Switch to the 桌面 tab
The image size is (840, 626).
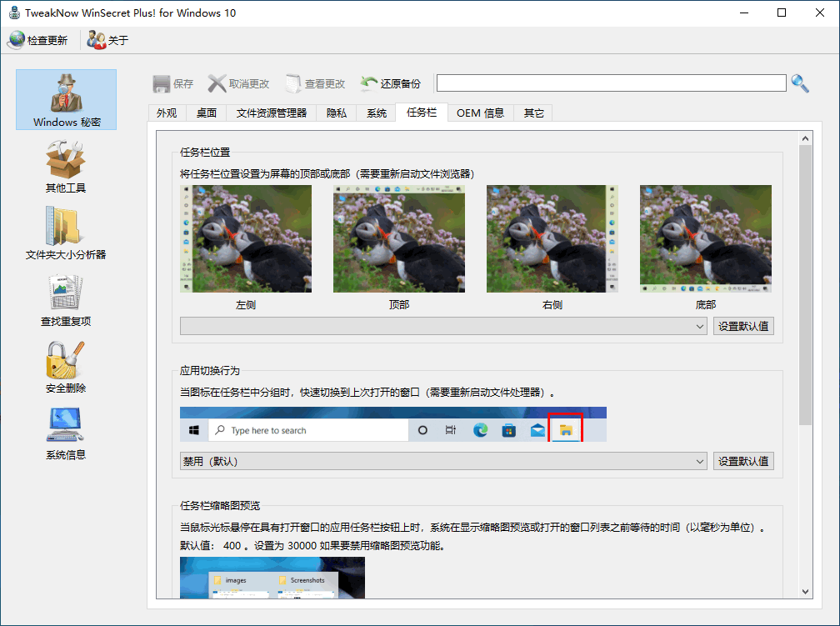coord(207,113)
